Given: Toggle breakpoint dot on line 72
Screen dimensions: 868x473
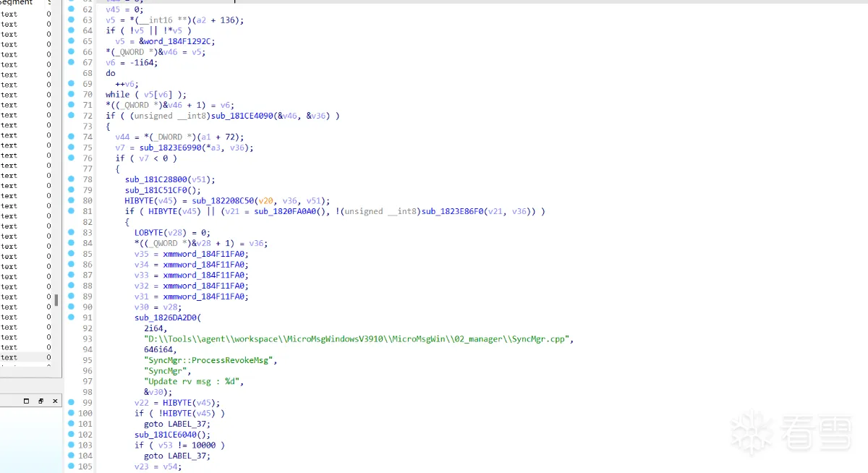Looking at the screenshot, I should pyautogui.click(x=71, y=116).
